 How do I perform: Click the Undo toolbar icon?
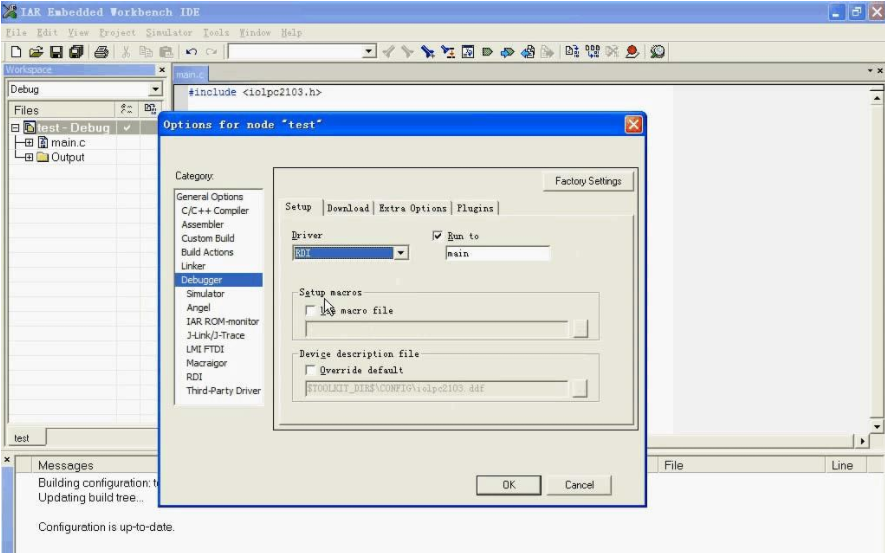coord(191,52)
